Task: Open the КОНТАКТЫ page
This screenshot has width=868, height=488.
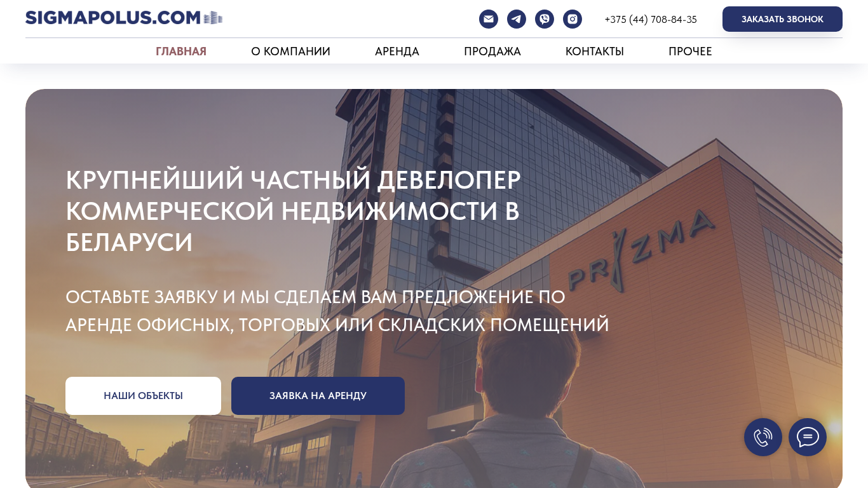Action: [x=595, y=51]
